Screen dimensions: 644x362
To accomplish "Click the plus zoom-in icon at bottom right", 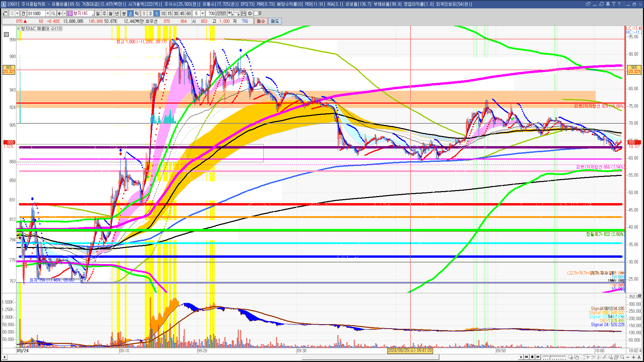I will click(634, 357).
